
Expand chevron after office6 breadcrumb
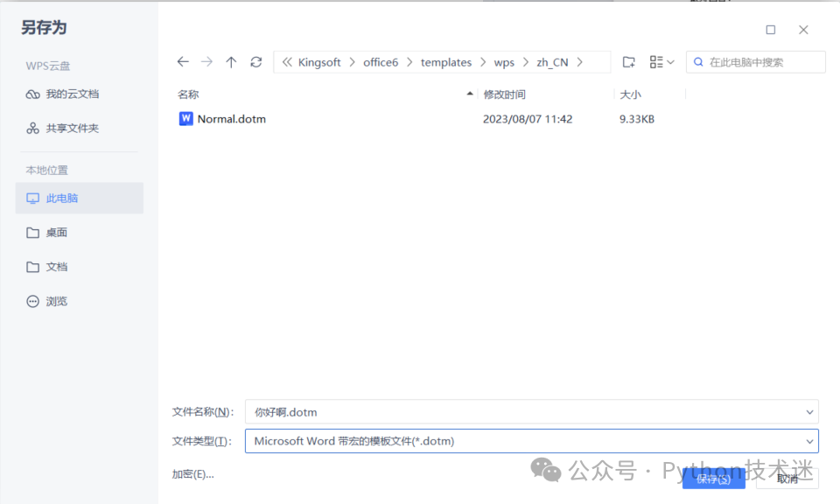coord(409,62)
